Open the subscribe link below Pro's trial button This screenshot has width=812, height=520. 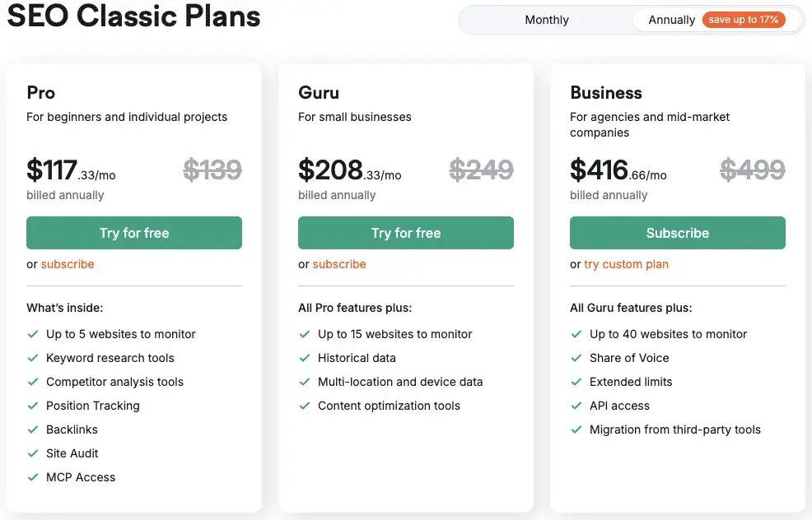click(x=68, y=264)
